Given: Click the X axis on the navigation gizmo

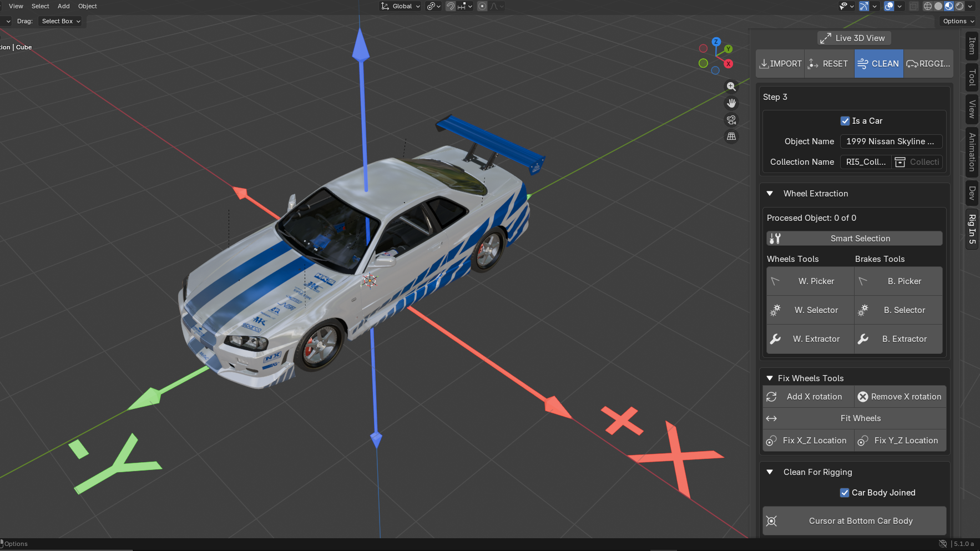Looking at the screenshot, I should point(729,64).
